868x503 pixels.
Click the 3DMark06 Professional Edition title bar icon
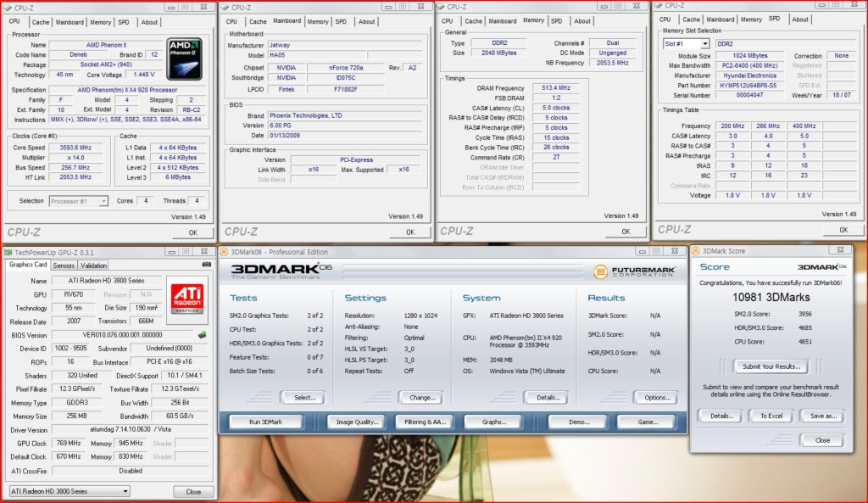tap(224, 252)
